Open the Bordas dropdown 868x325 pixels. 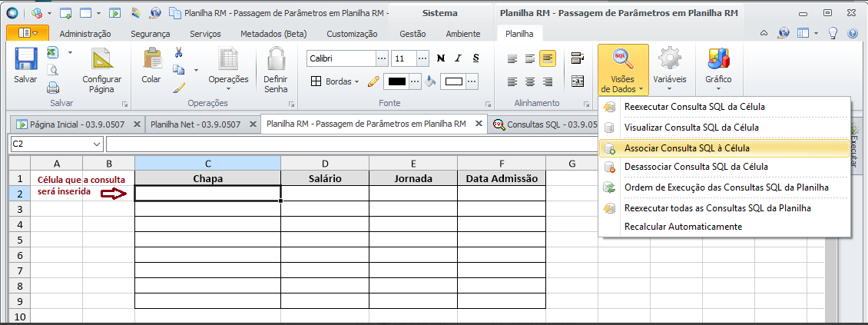pyautogui.click(x=336, y=81)
